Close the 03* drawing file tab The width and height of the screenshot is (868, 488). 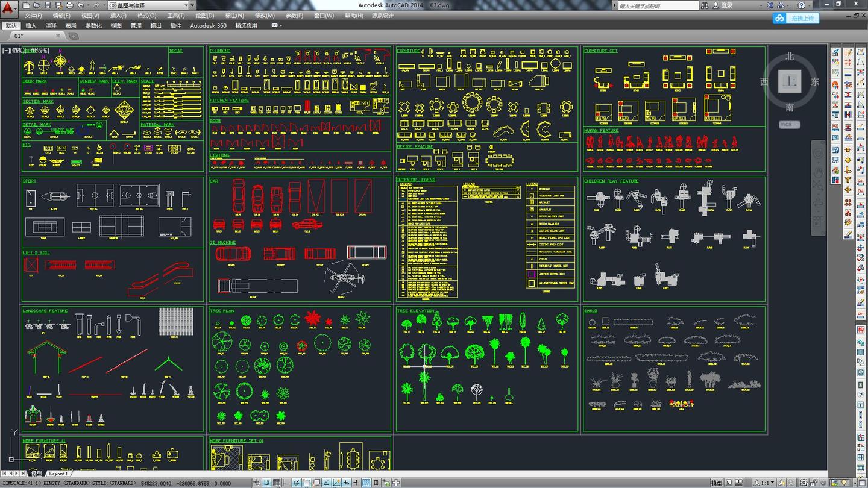click(x=58, y=36)
